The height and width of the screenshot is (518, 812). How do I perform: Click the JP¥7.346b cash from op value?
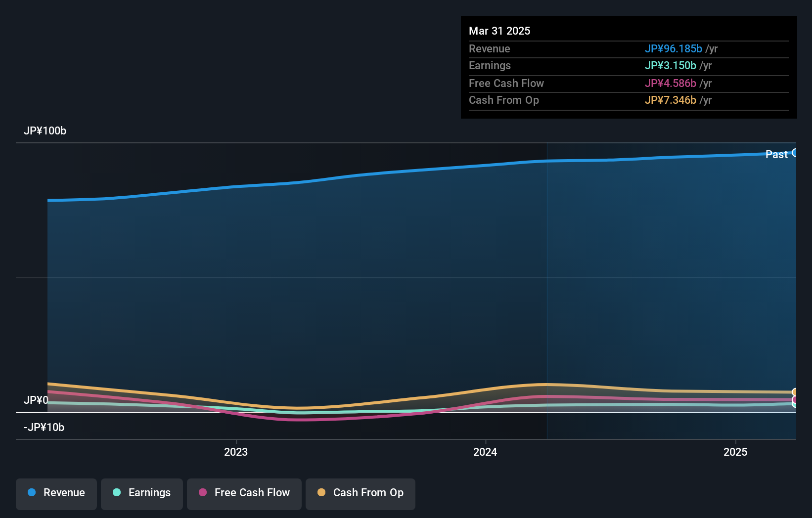(671, 100)
